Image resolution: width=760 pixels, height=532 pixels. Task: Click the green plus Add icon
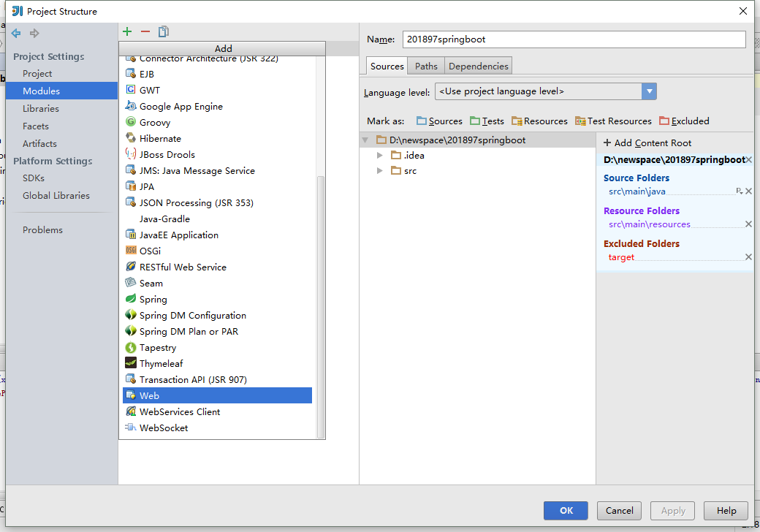pyautogui.click(x=127, y=31)
